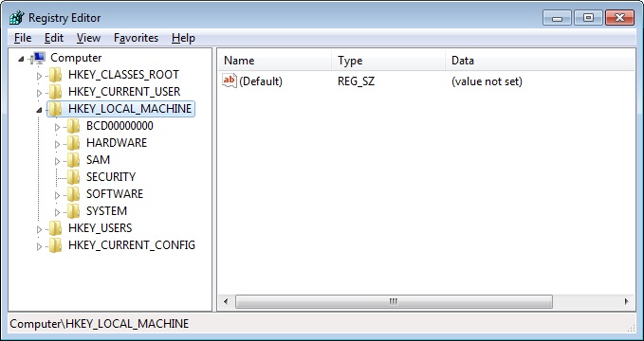Image resolution: width=644 pixels, height=341 pixels.
Task: Select the HARDWARE key label
Action: point(117,143)
